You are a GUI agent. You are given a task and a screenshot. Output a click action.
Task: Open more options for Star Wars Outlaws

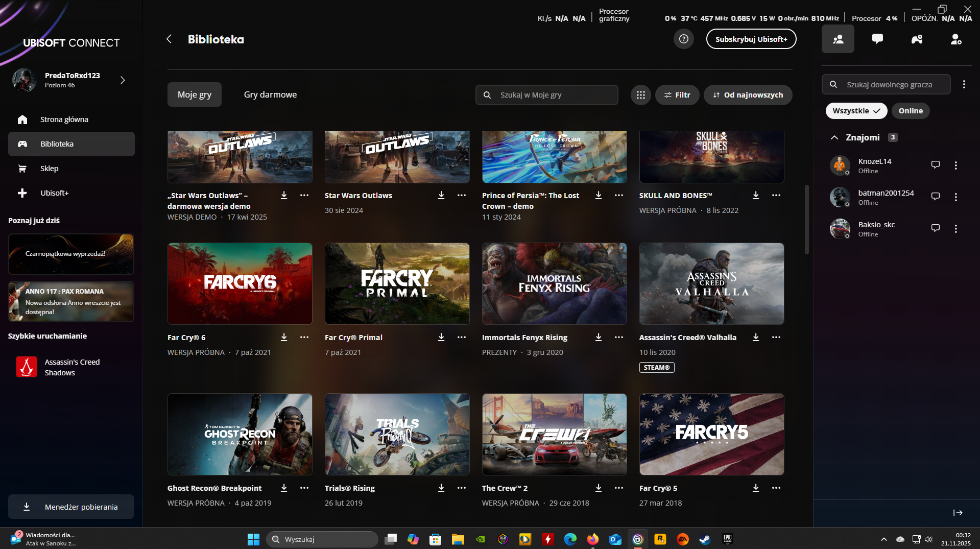[x=462, y=196]
